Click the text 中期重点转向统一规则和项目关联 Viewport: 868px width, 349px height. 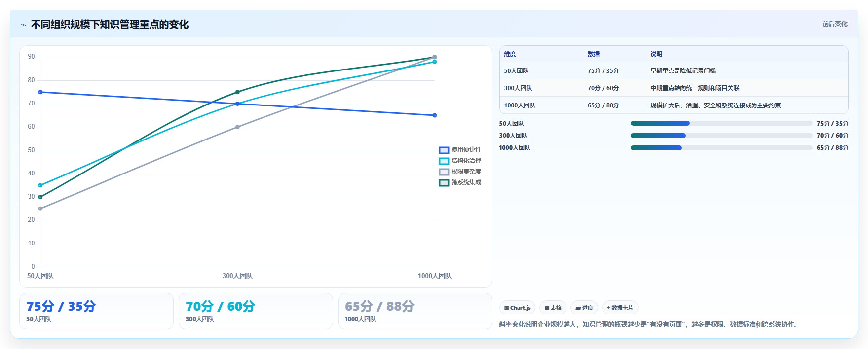[x=694, y=88]
